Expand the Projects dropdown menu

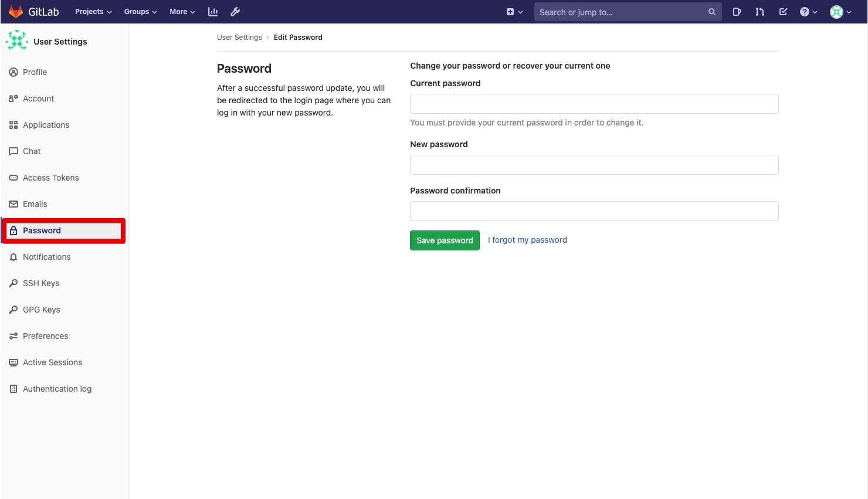(93, 12)
